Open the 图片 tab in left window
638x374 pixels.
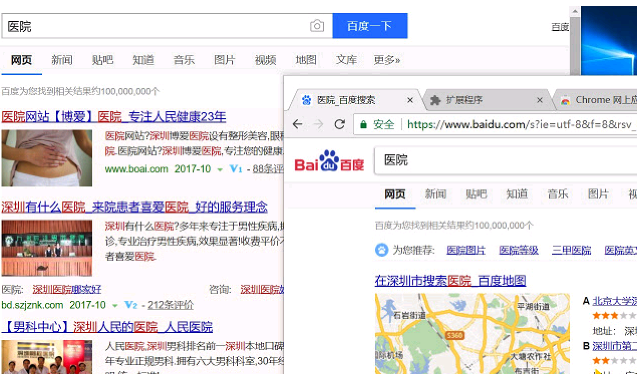tap(225, 60)
